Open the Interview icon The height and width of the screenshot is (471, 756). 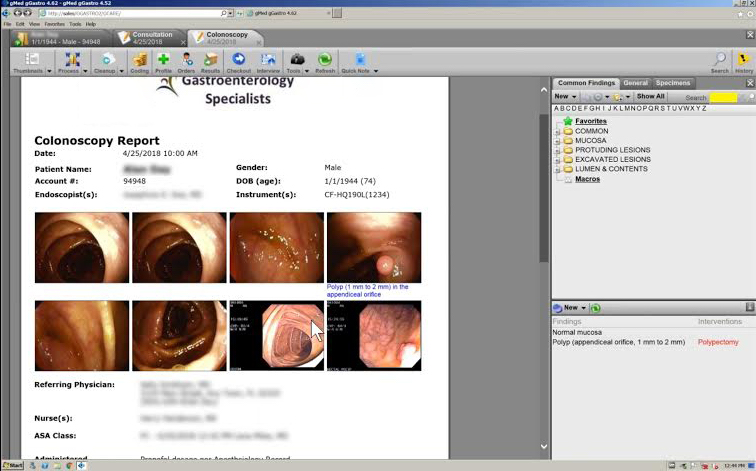pos(268,60)
